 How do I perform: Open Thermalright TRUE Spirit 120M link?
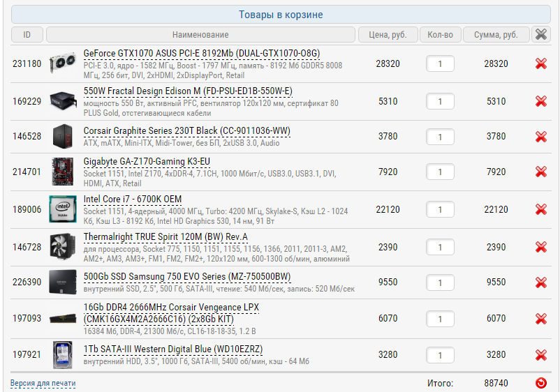click(165, 237)
